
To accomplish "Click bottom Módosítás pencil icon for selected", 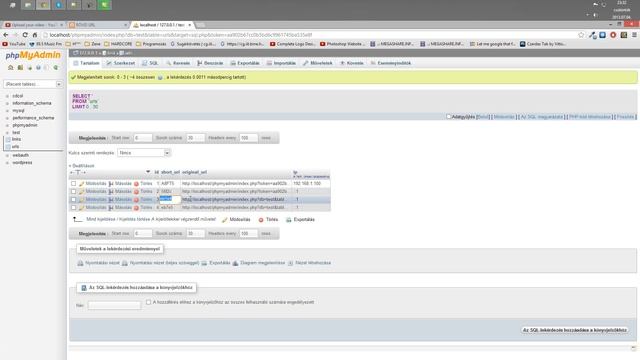I will tap(224, 220).
